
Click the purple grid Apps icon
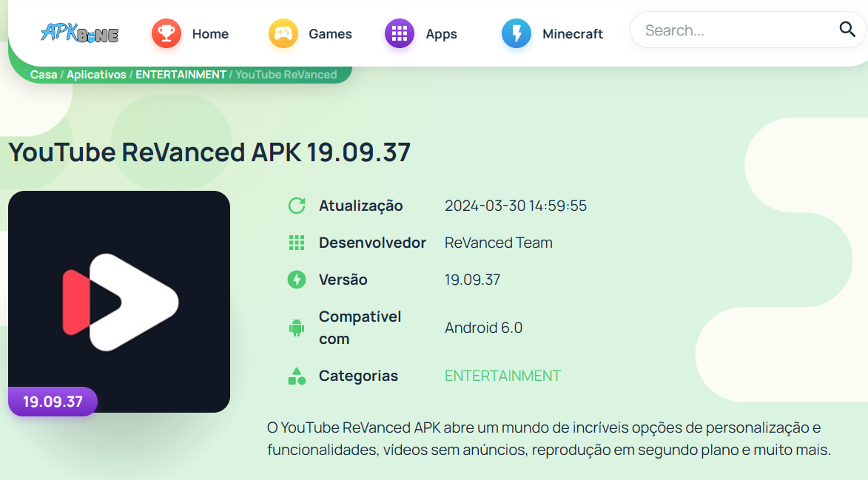coord(400,33)
